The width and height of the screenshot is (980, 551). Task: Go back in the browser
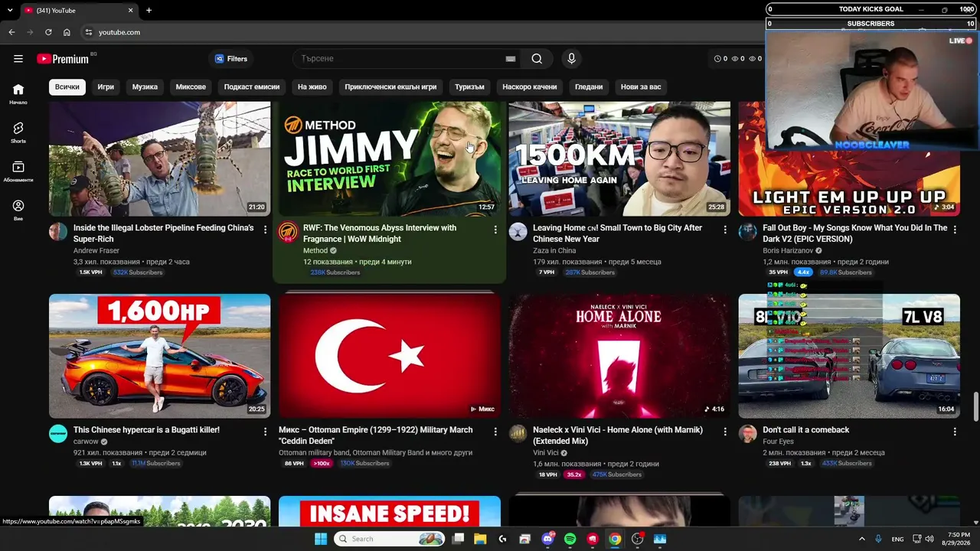pyautogui.click(x=11, y=32)
